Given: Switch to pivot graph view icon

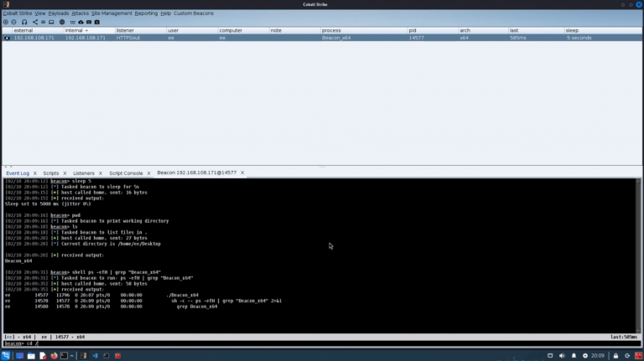Looking at the screenshot, I should coord(35,22).
